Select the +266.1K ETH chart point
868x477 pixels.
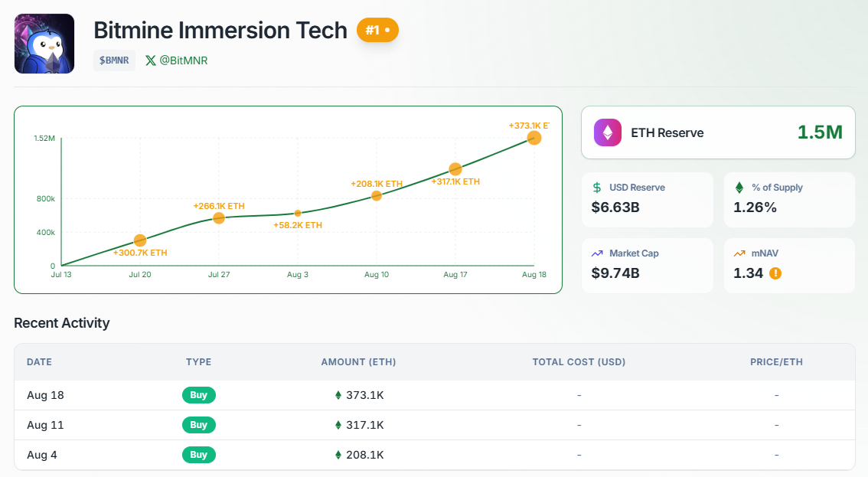(219, 218)
